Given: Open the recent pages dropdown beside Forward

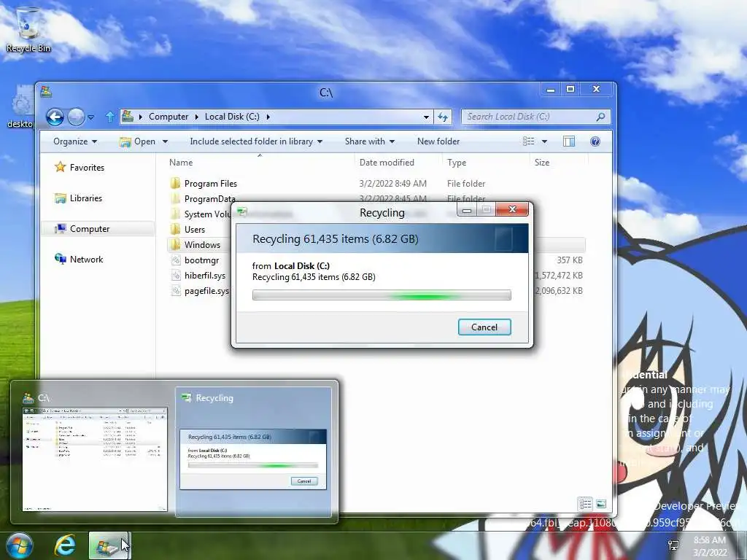Looking at the screenshot, I should 91,117.
